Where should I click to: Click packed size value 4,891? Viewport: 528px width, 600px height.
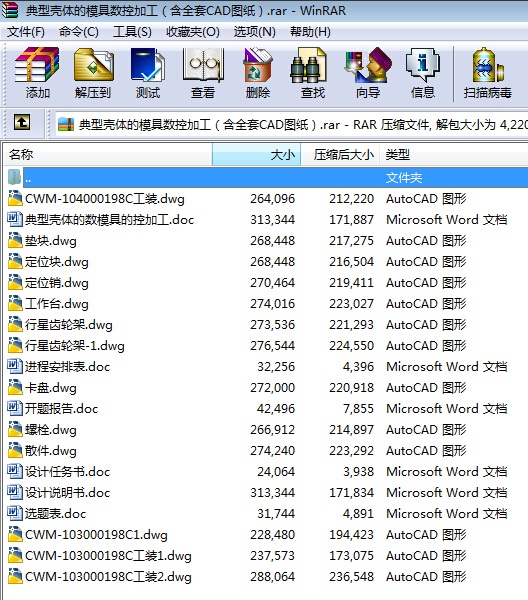(358, 514)
